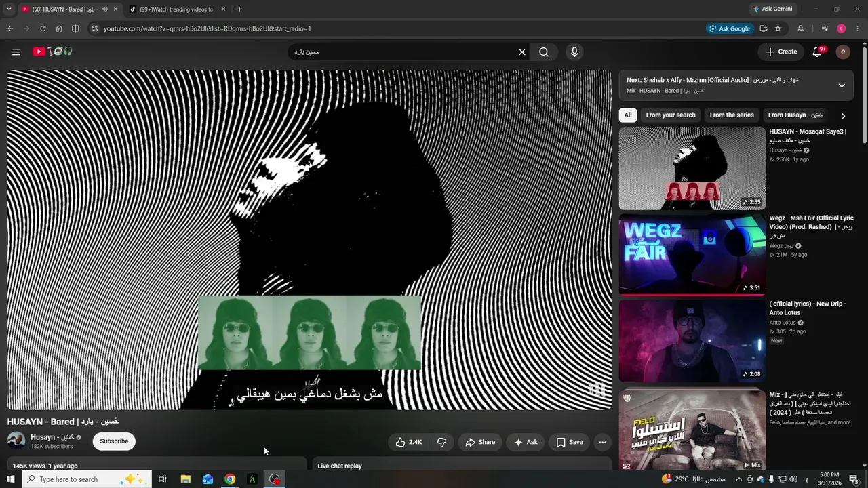Open Chrome from the taskbar
This screenshot has height=488, width=868.
(230, 479)
